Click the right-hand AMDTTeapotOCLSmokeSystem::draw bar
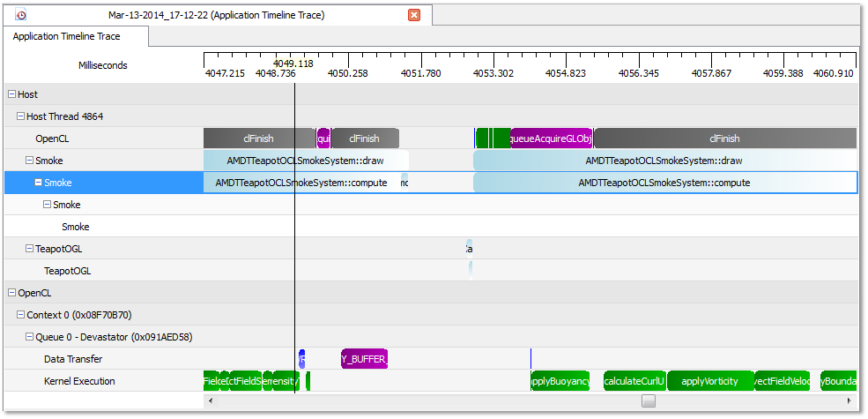Screen dimensions: 868x419 664,161
